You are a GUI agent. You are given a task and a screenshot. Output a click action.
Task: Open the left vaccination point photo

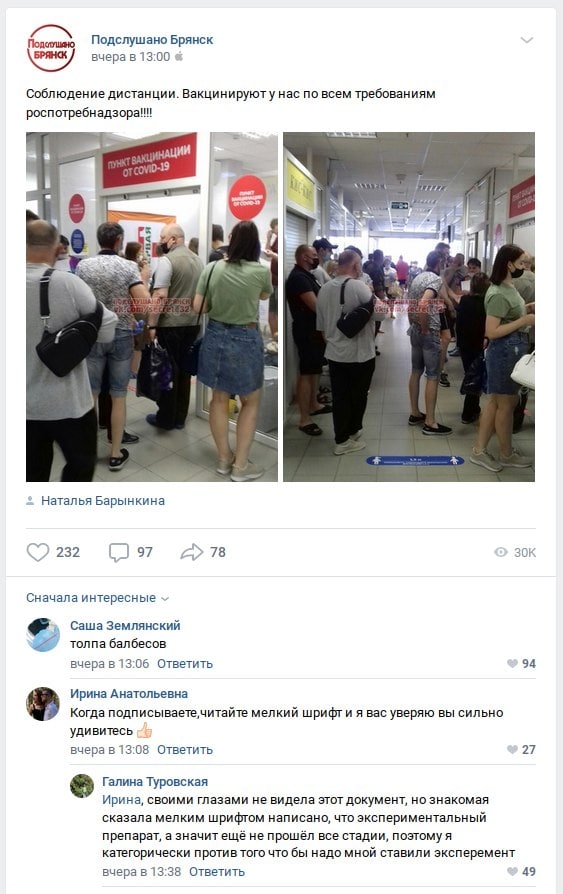pyautogui.click(x=152, y=307)
